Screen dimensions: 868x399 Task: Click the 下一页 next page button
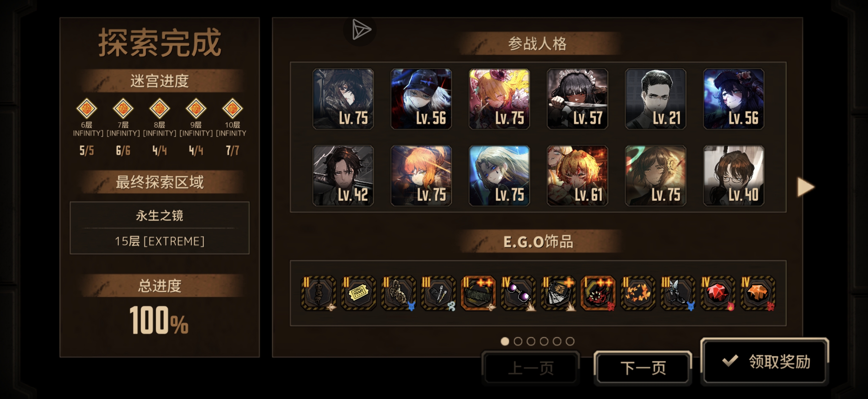pos(643,368)
